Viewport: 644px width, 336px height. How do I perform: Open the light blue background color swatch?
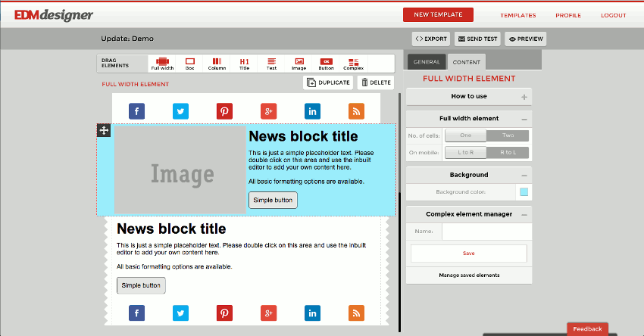(x=524, y=191)
